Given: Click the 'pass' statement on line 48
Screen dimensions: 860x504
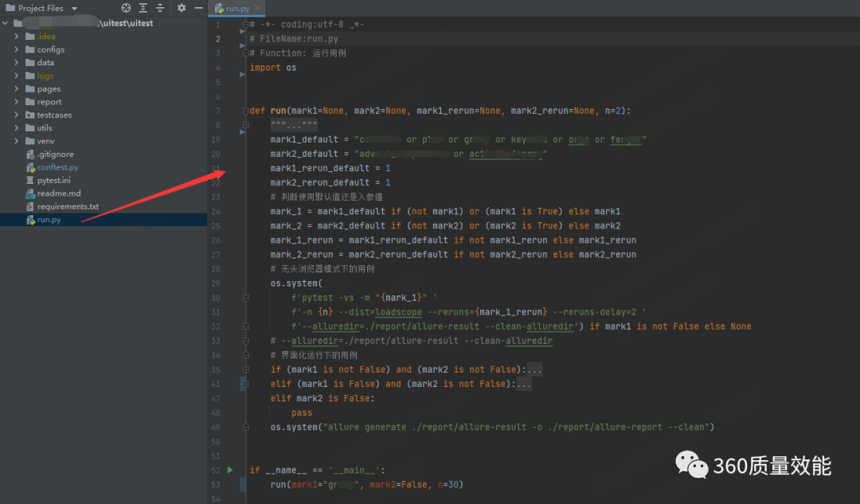Looking at the screenshot, I should (x=302, y=412).
